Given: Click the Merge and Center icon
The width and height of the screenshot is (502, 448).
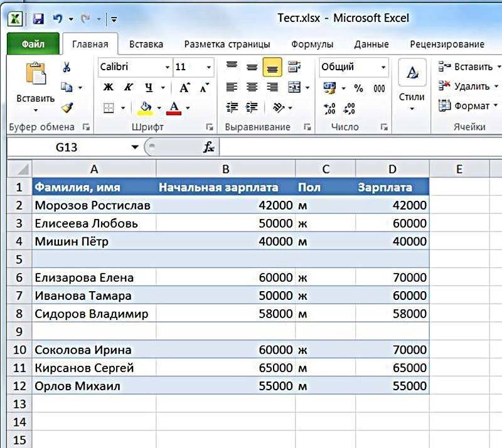Looking at the screenshot, I should 294,87.
